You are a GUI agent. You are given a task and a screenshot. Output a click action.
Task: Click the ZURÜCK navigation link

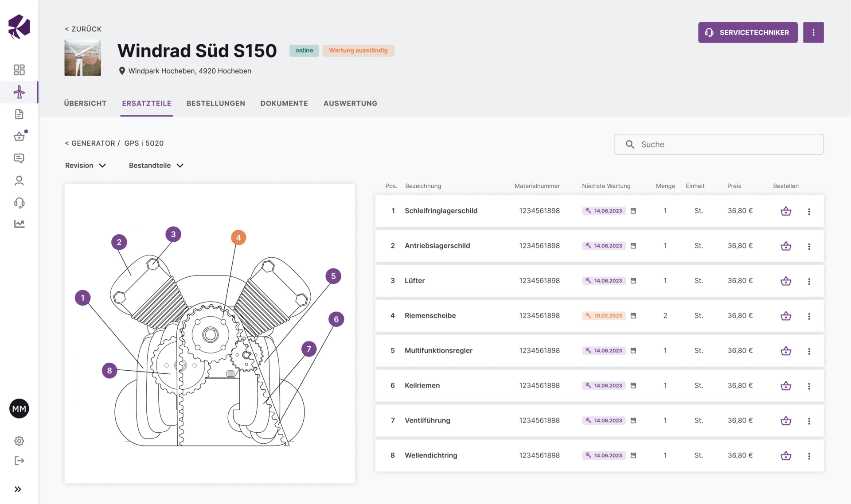click(x=83, y=28)
